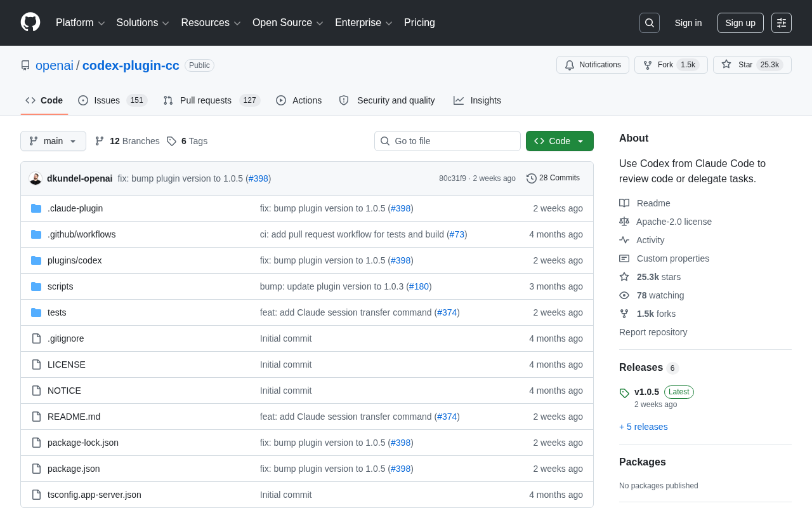Click the bell icon in Notifications button
The width and height of the screenshot is (812, 508).
pyautogui.click(x=570, y=65)
